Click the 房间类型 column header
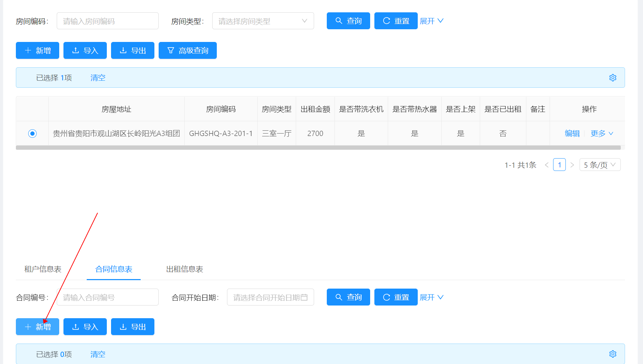The image size is (643, 364). pyautogui.click(x=276, y=109)
